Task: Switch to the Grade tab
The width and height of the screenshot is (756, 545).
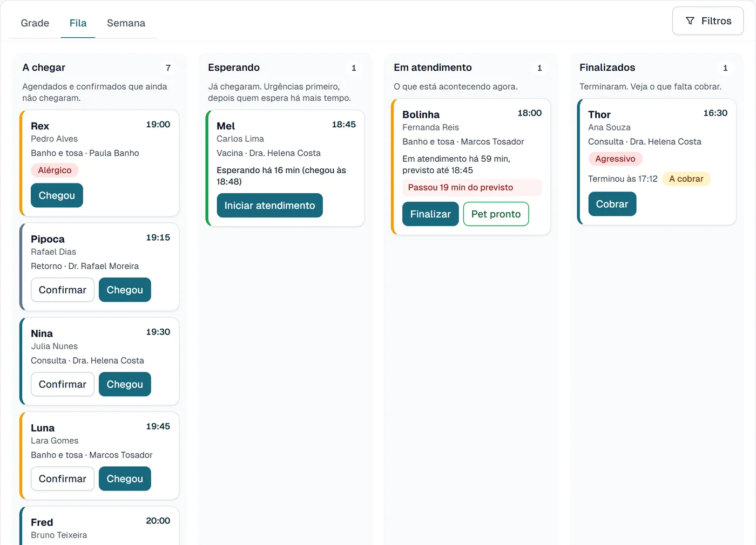Action: pos(35,23)
